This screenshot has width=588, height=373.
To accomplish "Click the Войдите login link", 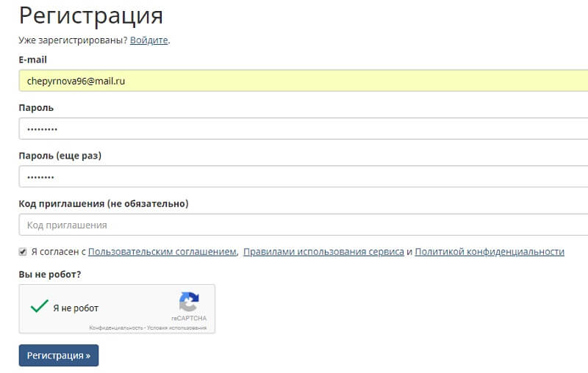I will pos(149,40).
